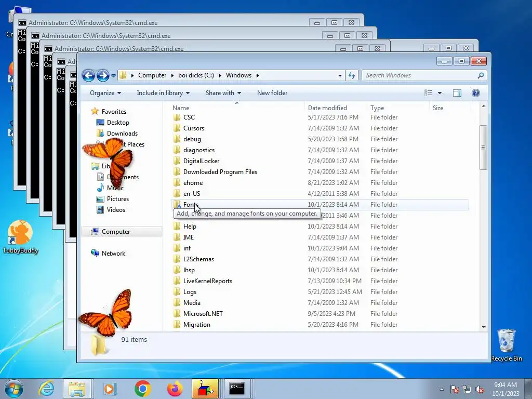The width and height of the screenshot is (532, 399).
Task: Open Explorer help with the question icon
Action: [476, 93]
